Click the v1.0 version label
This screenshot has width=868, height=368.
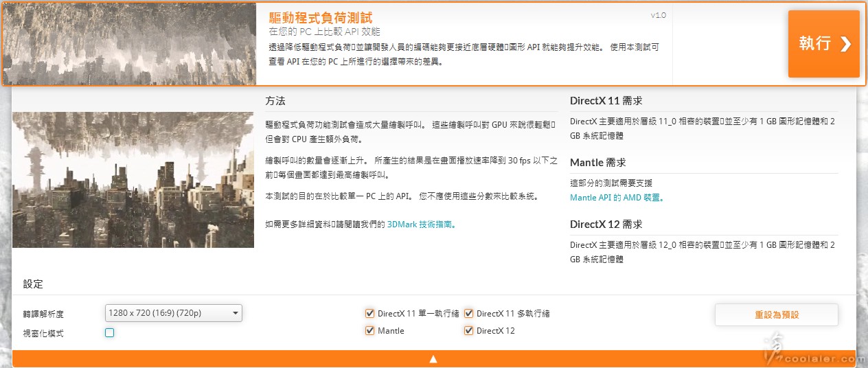658,14
